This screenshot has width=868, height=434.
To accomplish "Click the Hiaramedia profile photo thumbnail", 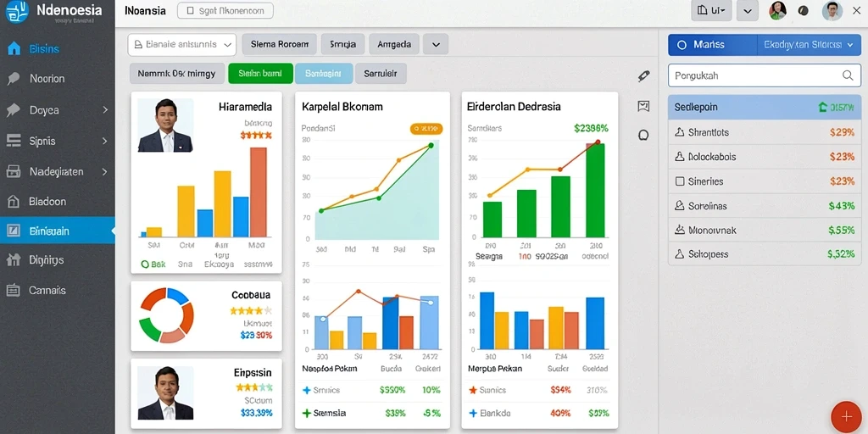I will click(x=165, y=125).
